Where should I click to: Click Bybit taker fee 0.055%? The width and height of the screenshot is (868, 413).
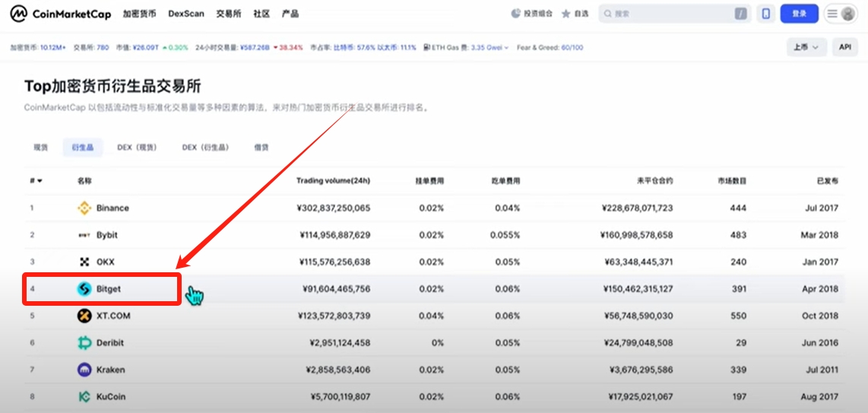[505, 235]
